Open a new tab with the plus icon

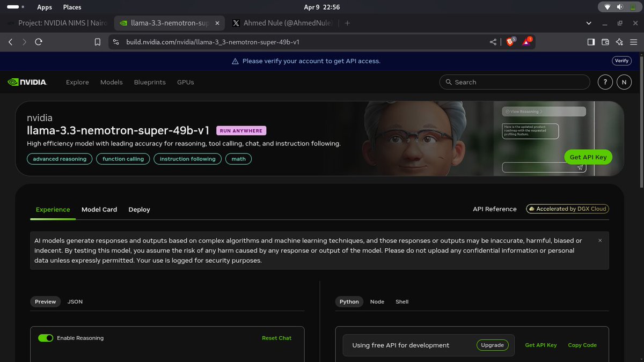click(347, 23)
